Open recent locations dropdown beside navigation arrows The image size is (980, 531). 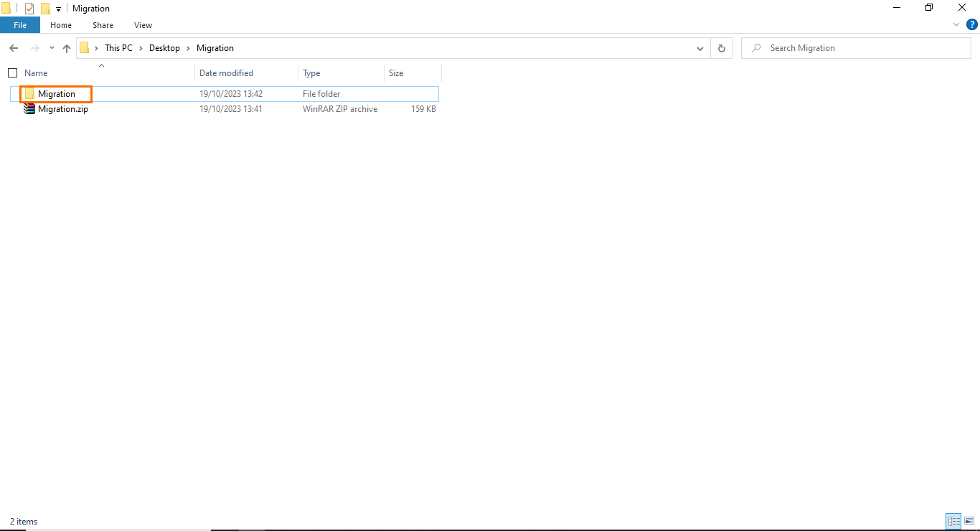click(x=51, y=47)
